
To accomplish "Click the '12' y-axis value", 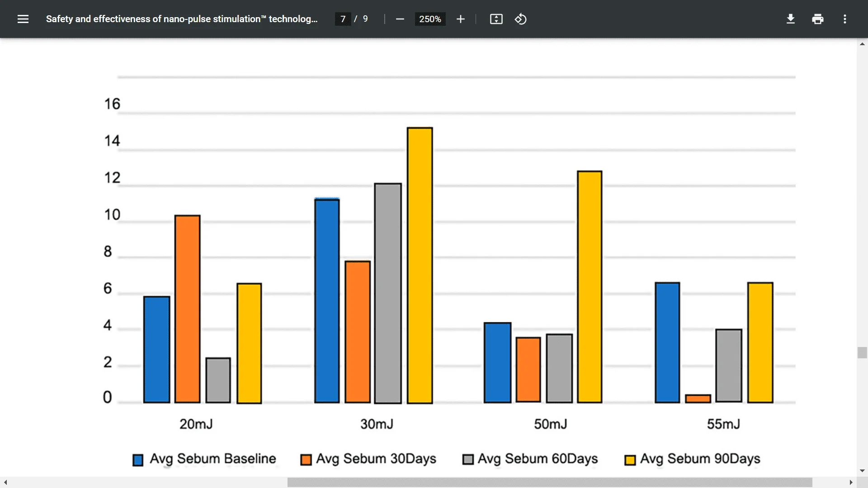I will click(x=112, y=178).
